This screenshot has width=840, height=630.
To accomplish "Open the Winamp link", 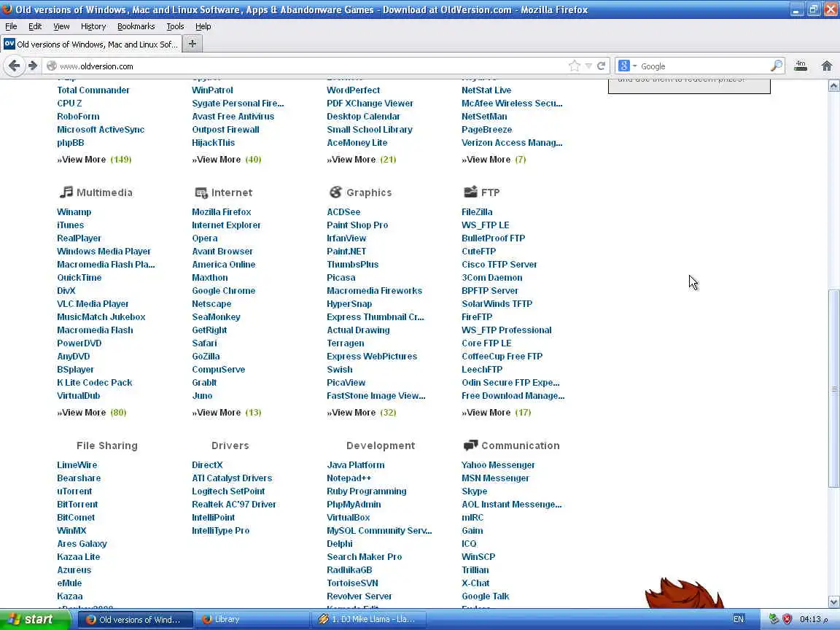I will [x=74, y=211].
